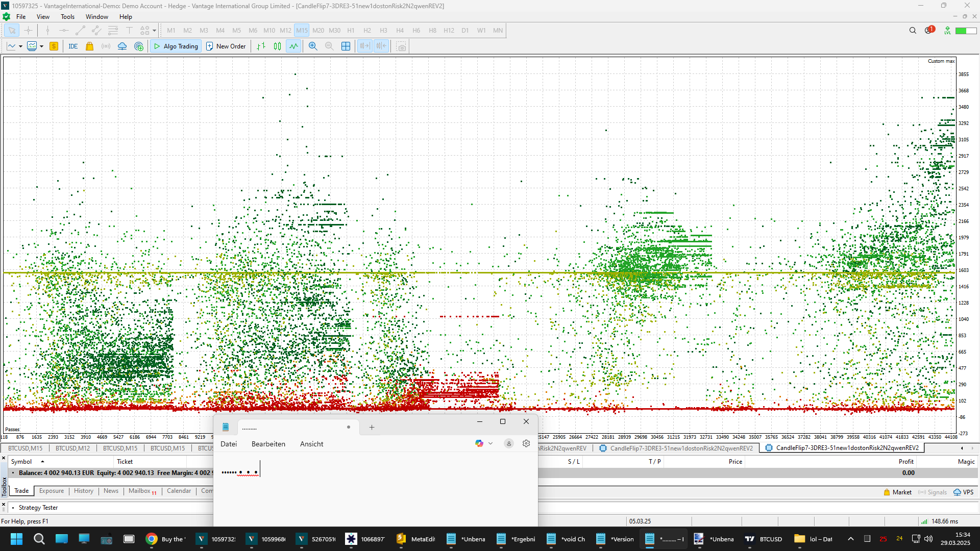
Task: Expand the chart type dropdown arrow
Action: point(20,46)
